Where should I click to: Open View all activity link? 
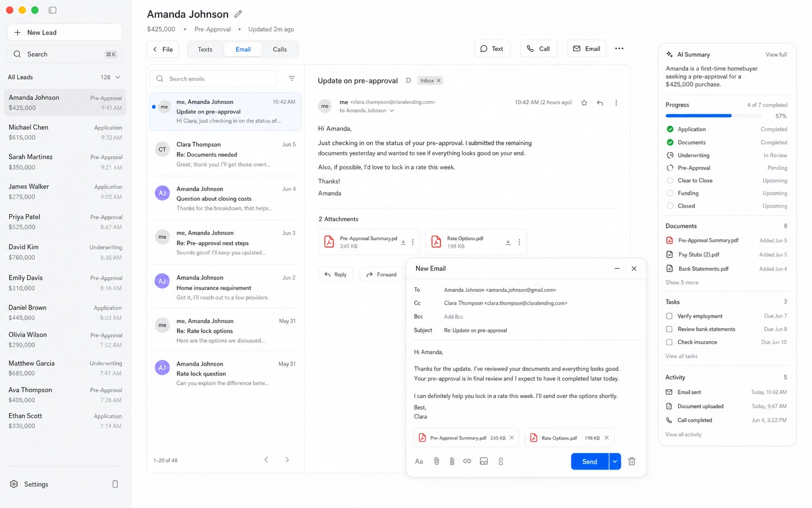[x=683, y=435]
